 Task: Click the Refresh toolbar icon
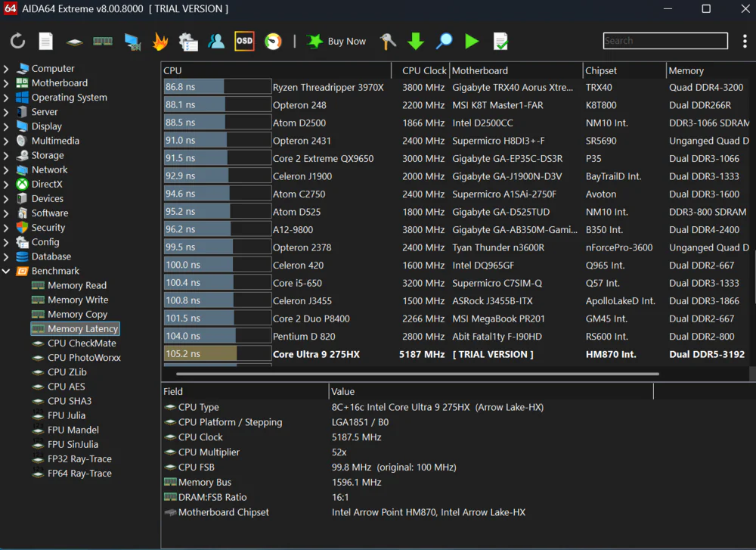click(x=17, y=42)
